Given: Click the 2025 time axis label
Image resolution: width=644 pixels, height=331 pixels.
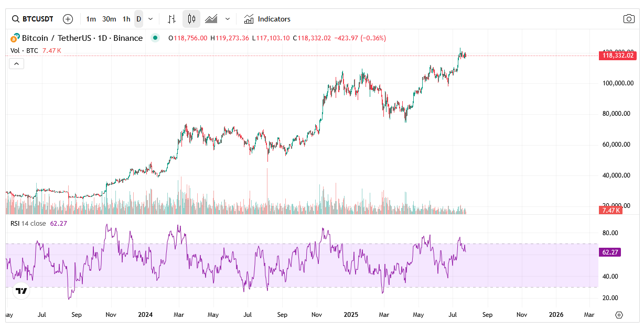Looking at the screenshot, I should (351, 315).
